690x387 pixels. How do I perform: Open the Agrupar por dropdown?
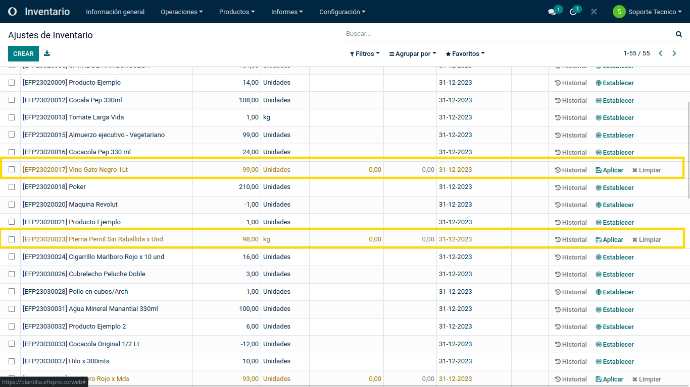tap(412, 54)
